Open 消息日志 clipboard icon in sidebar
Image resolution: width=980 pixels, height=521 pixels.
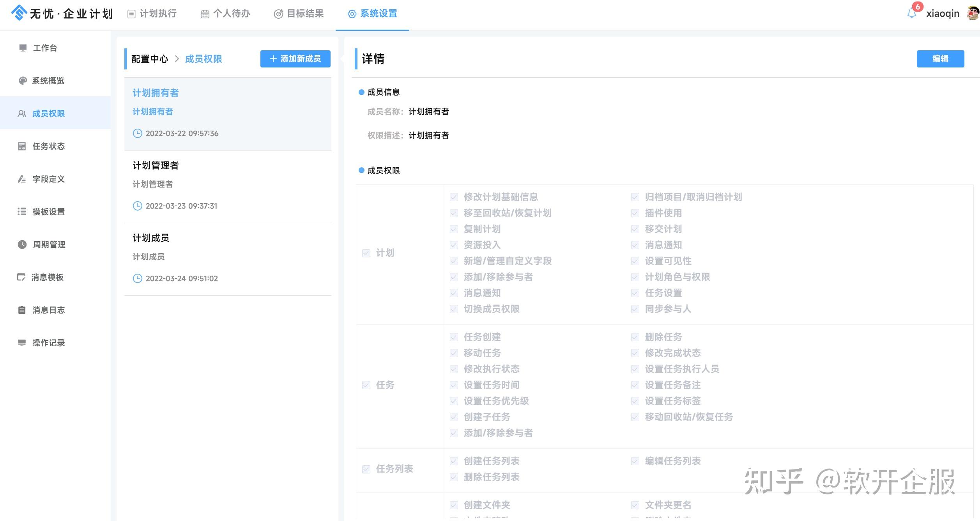pos(22,310)
